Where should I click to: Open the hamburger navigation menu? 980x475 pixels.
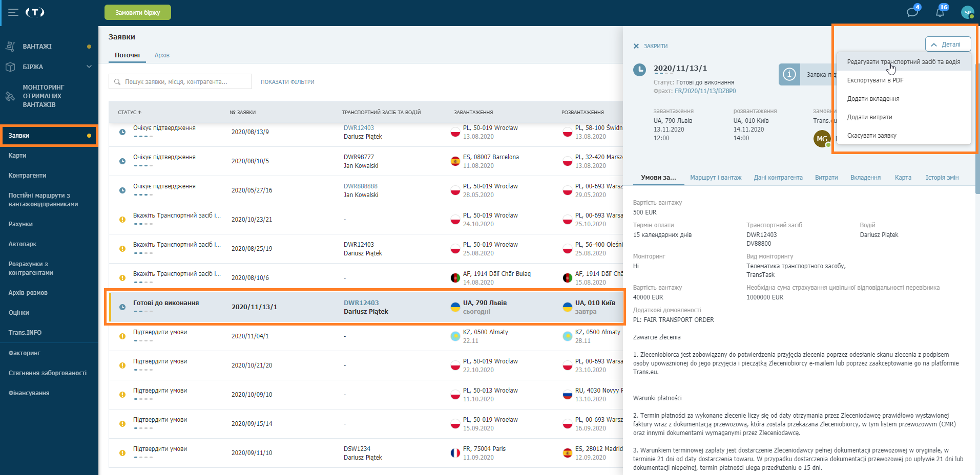(13, 12)
